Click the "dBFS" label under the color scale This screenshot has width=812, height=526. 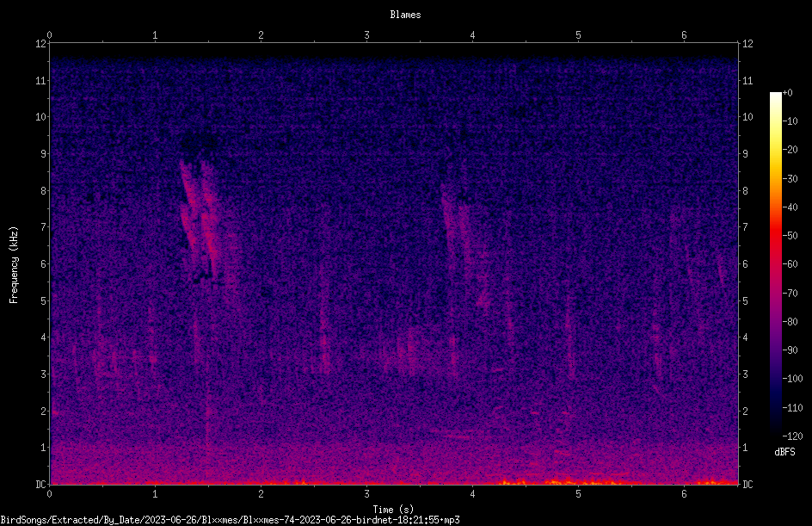(x=784, y=452)
